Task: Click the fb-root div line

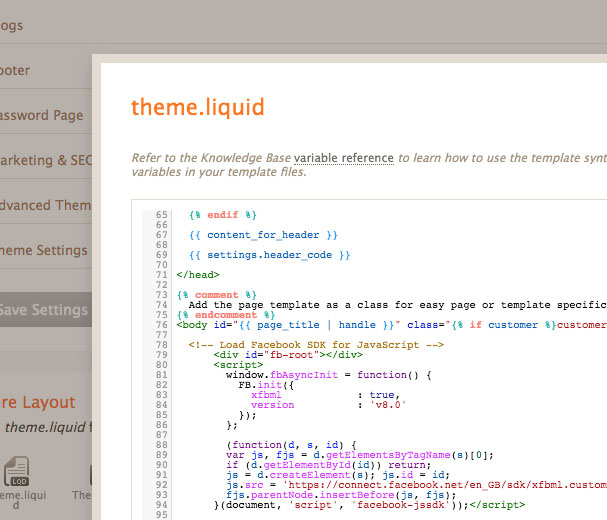Action: pos(288,355)
